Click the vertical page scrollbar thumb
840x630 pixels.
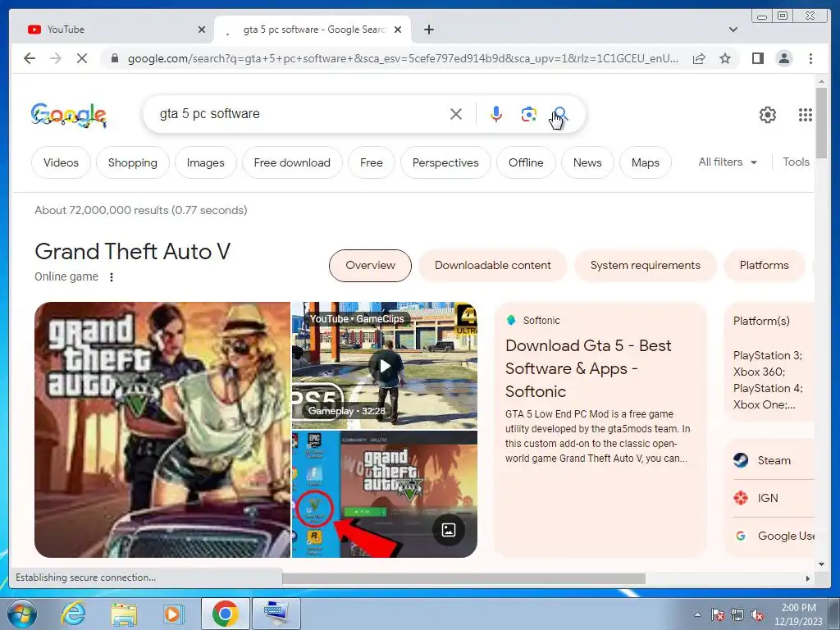pos(821,122)
